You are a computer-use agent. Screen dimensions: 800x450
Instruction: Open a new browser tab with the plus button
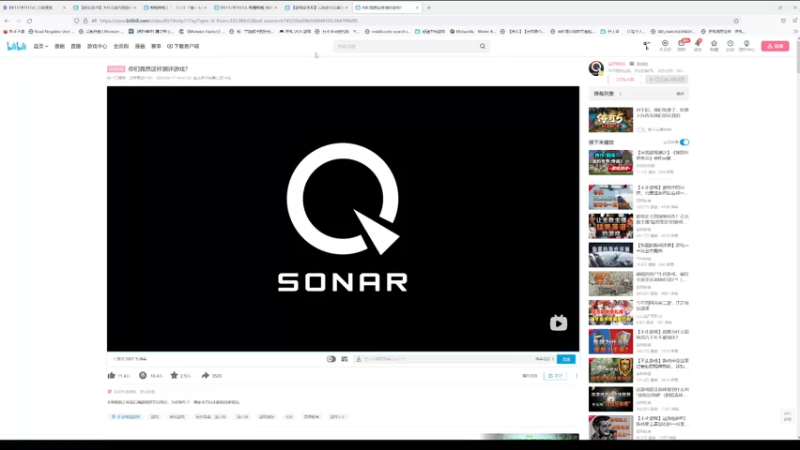click(x=429, y=8)
